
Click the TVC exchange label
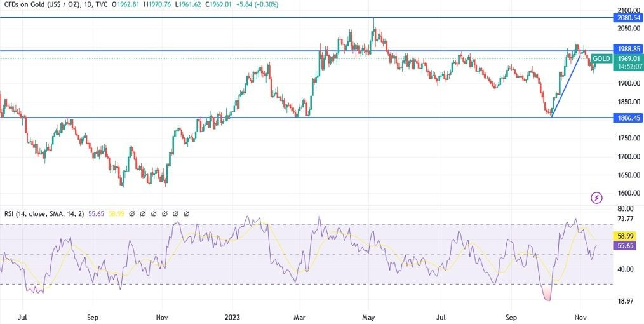[102, 4]
